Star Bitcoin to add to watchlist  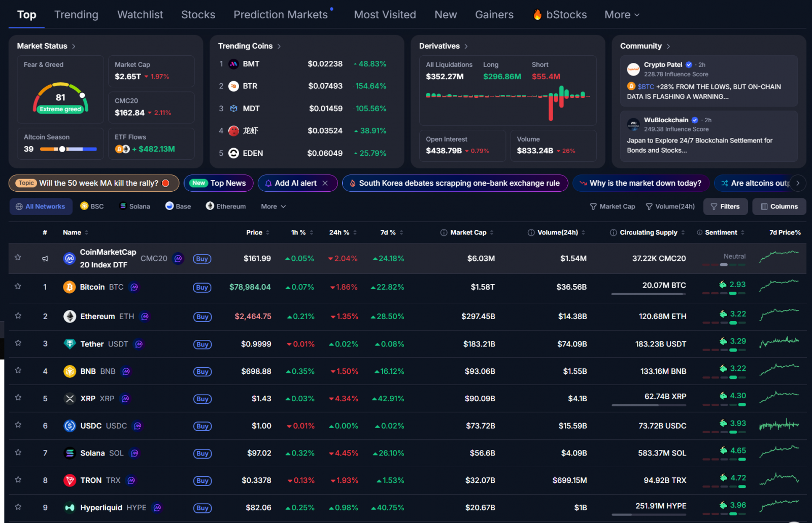pyautogui.click(x=18, y=287)
